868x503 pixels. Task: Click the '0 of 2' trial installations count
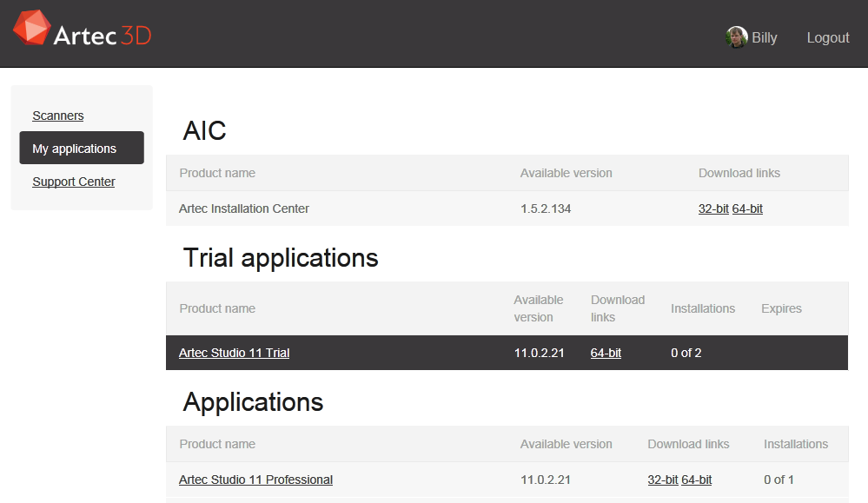pyautogui.click(x=686, y=353)
